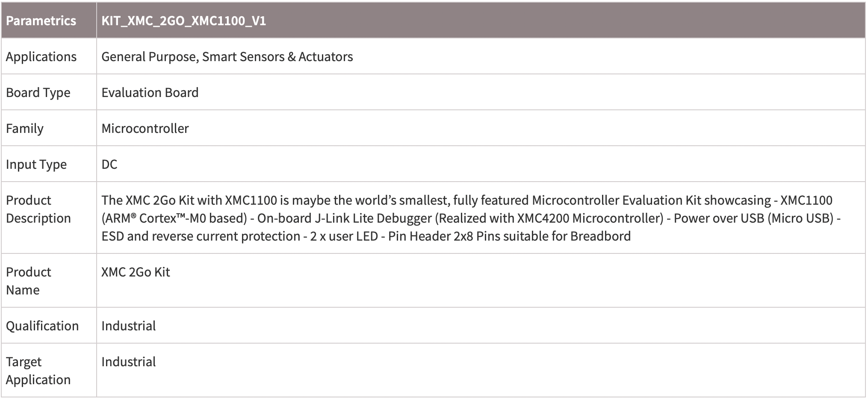Click the ARM Cortex-M0 based text

174,218
